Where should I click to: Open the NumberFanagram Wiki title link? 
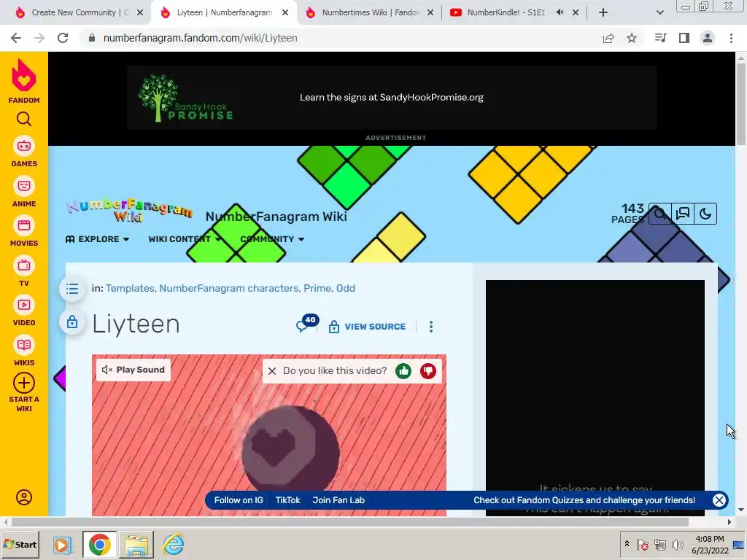point(276,216)
